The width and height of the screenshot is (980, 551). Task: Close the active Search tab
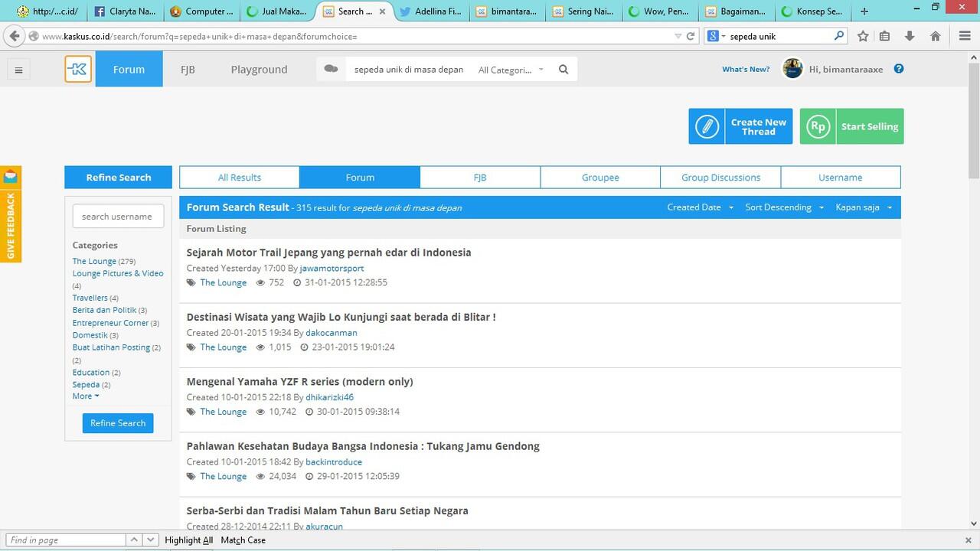382,11
